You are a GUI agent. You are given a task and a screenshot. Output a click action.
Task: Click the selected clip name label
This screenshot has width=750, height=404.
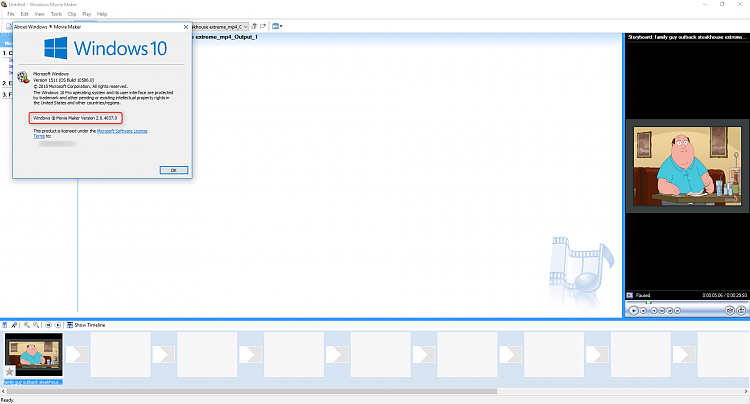(x=33, y=382)
